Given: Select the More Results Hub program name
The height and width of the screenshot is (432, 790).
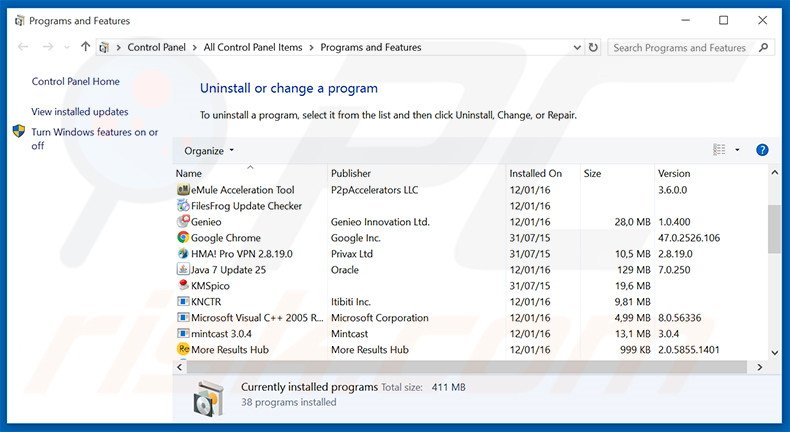Looking at the screenshot, I should [230, 349].
